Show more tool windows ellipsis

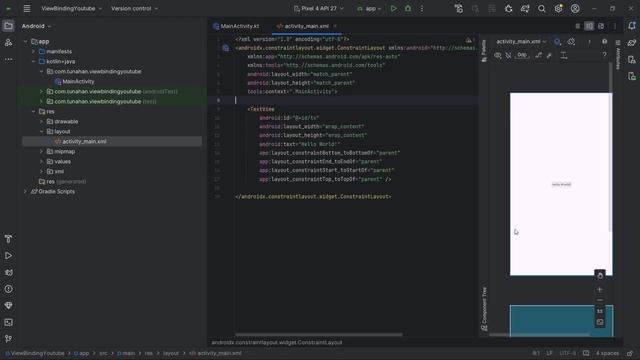click(x=8, y=59)
